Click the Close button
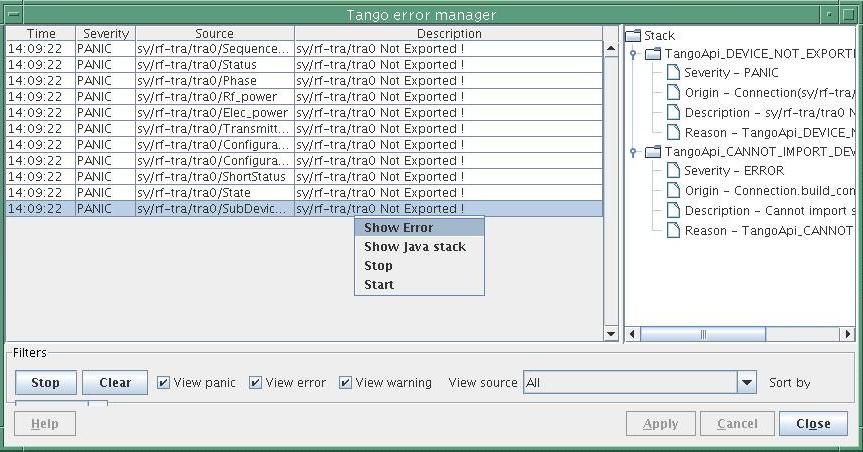Screen dimensions: 863x452 point(813,423)
